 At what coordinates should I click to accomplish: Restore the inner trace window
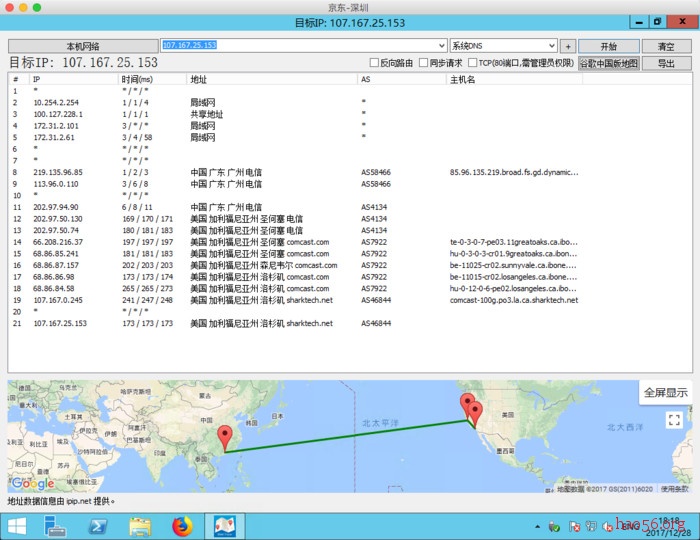click(x=658, y=22)
